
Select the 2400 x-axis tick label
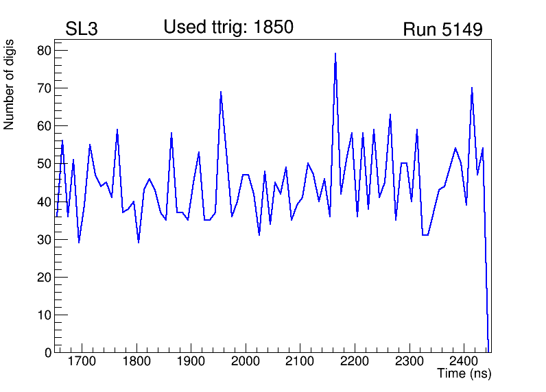tap(464, 361)
